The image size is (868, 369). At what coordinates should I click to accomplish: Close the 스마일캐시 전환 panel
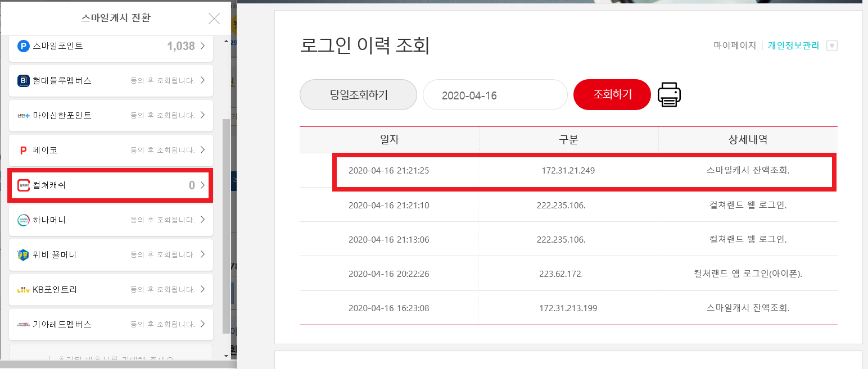click(x=214, y=19)
